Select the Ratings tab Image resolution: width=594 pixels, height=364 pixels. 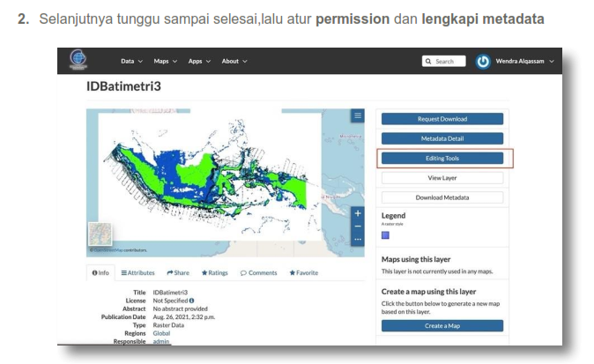[214, 272]
